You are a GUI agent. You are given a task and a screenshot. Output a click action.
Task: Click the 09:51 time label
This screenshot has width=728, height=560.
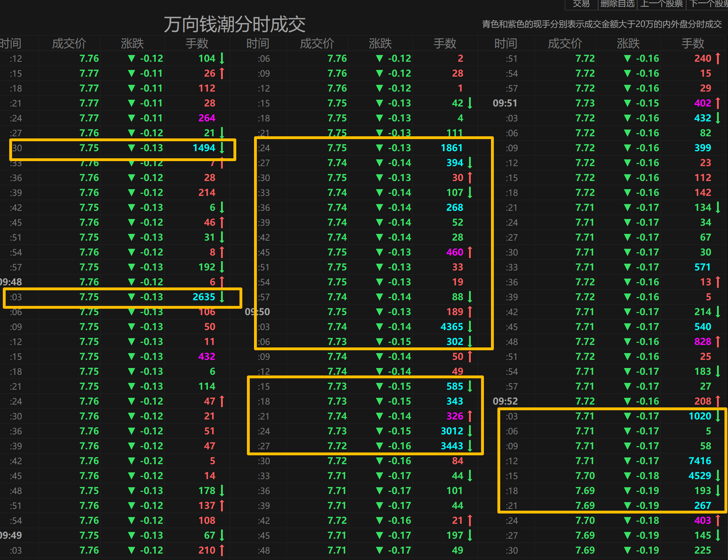point(505,103)
